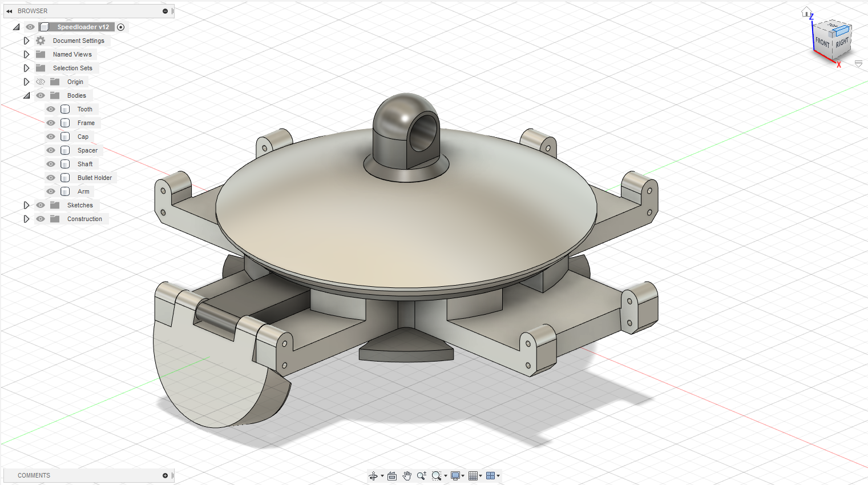The height and width of the screenshot is (485, 868).
Task: Expand the Sketches folder
Action: (26, 205)
